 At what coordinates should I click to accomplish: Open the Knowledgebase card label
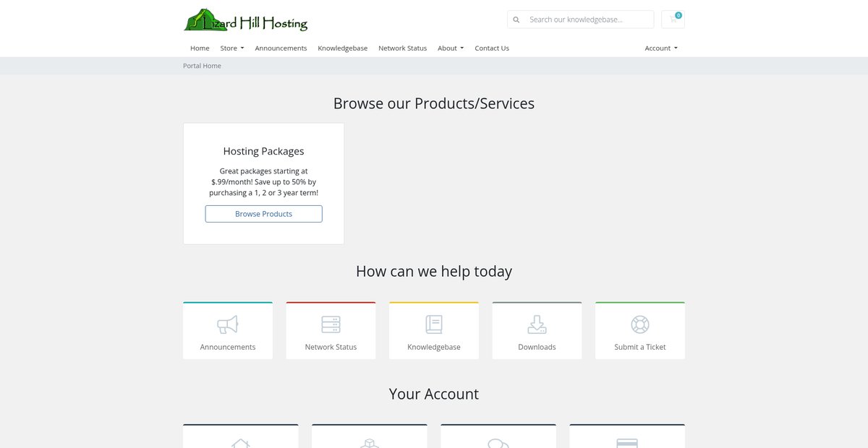point(434,347)
